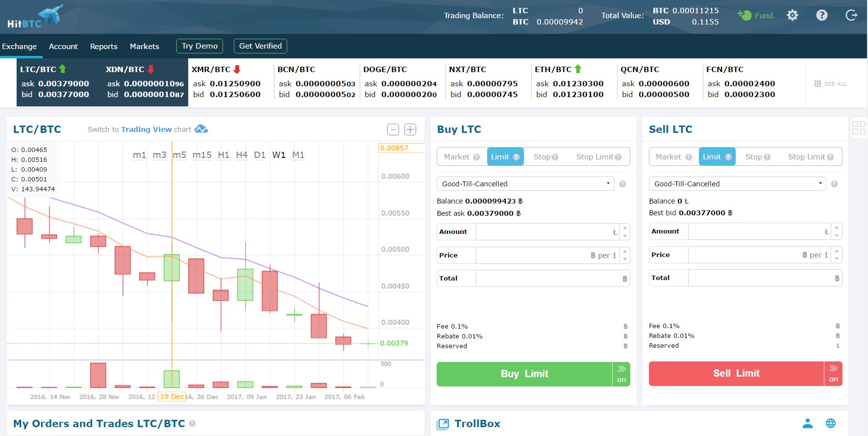Zoom in the chart with plus icon
This screenshot has height=436, width=868.
pyautogui.click(x=410, y=129)
